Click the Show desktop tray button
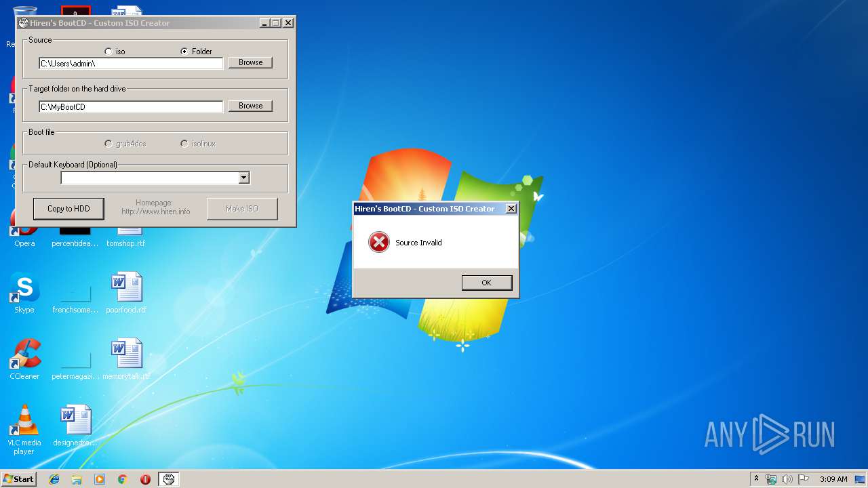Screen dimensions: 868x488 pyautogui.click(x=861, y=479)
